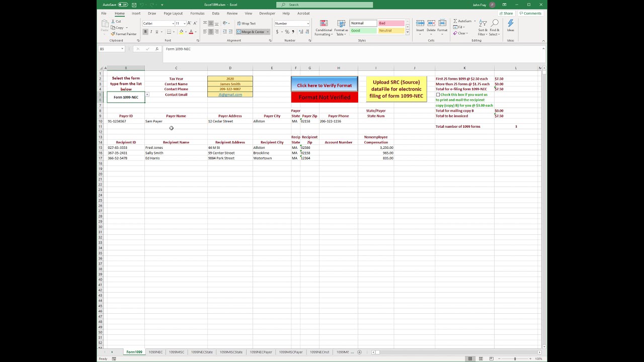Open Sort & Filter
Image resolution: width=644 pixels, height=362 pixels.
coord(483,28)
